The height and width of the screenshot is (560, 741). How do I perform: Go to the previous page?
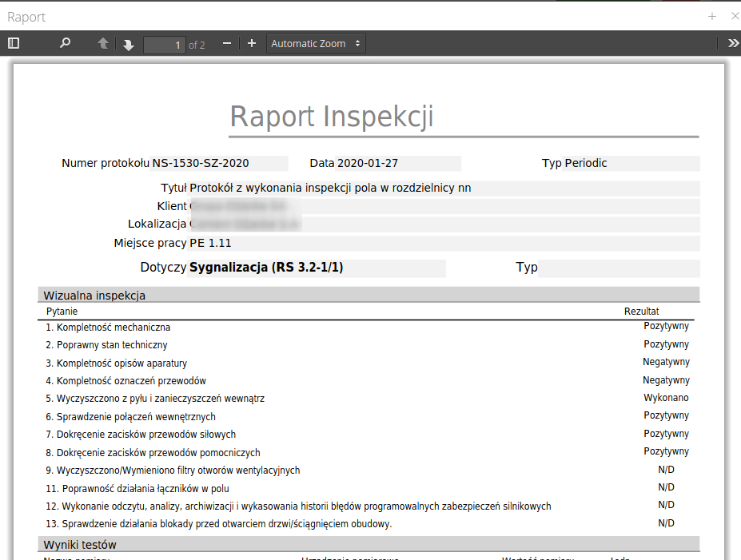102,43
